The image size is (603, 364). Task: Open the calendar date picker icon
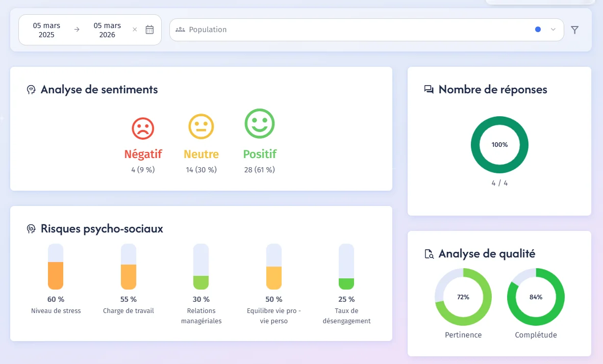(x=149, y=30)
